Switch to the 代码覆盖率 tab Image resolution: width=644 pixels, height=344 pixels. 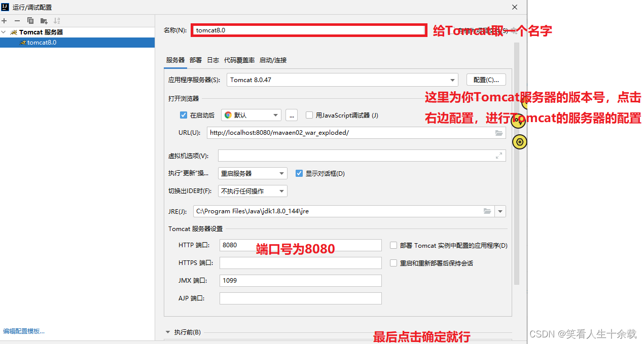(x=239, y=60)
